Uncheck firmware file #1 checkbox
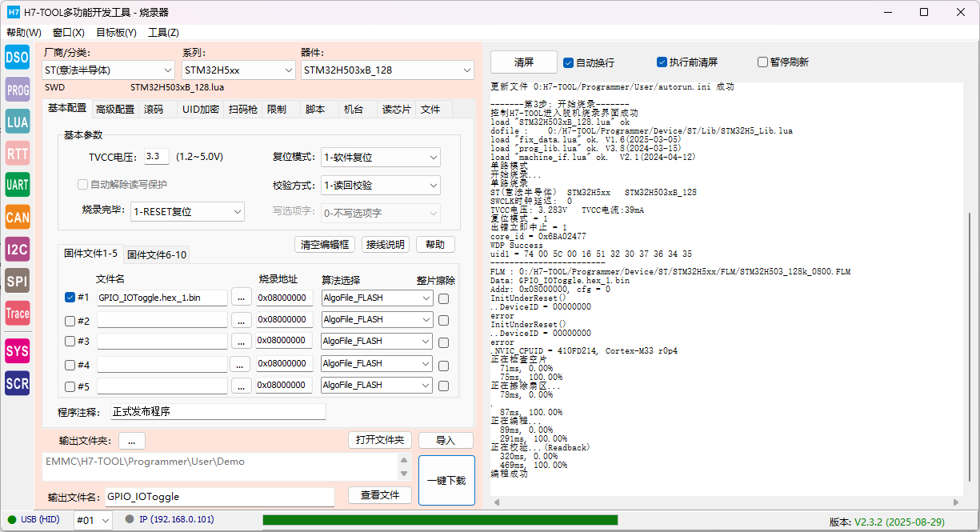Image resolution: width=980 pixels, height=532 pixels. (x=70, y=298)
